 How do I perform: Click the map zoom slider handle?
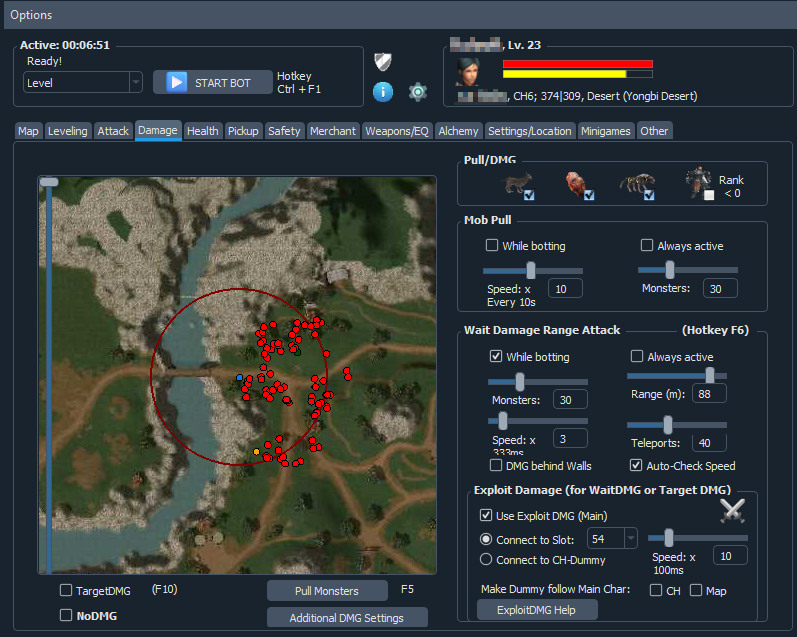[49, 182]
